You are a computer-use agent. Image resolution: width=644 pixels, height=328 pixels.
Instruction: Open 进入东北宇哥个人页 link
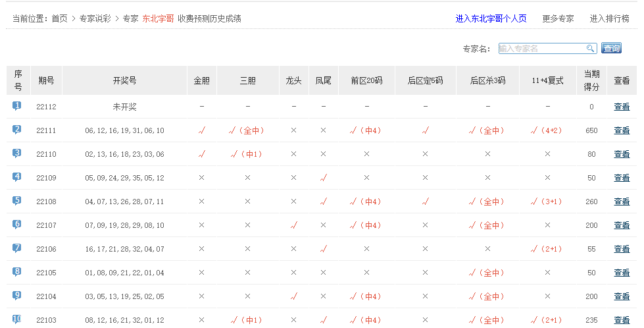point(491,18)
